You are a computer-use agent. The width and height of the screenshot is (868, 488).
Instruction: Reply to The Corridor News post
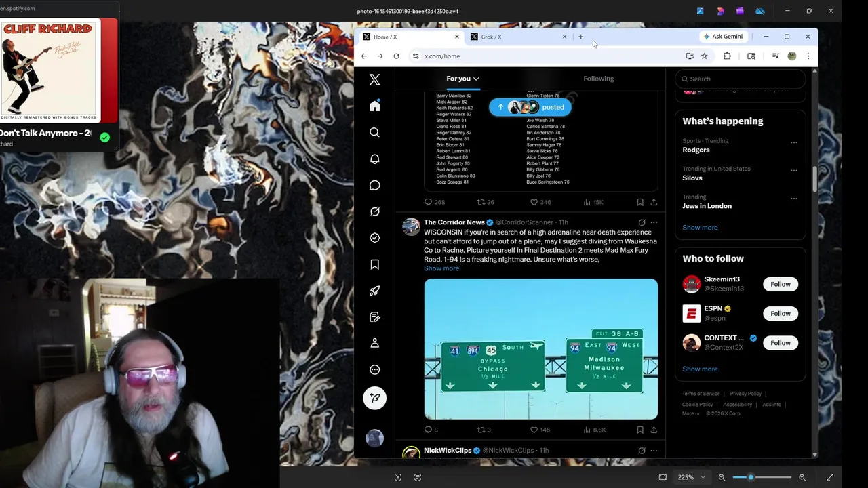point(428,430)
